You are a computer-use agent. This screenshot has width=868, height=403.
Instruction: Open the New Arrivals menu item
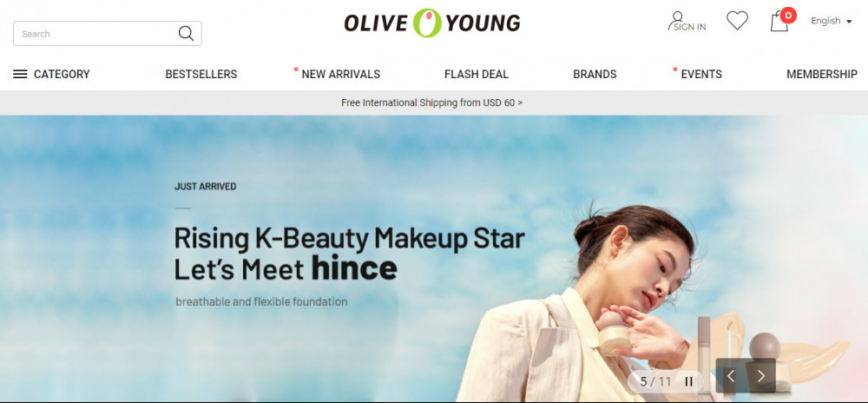coord(340,74)
